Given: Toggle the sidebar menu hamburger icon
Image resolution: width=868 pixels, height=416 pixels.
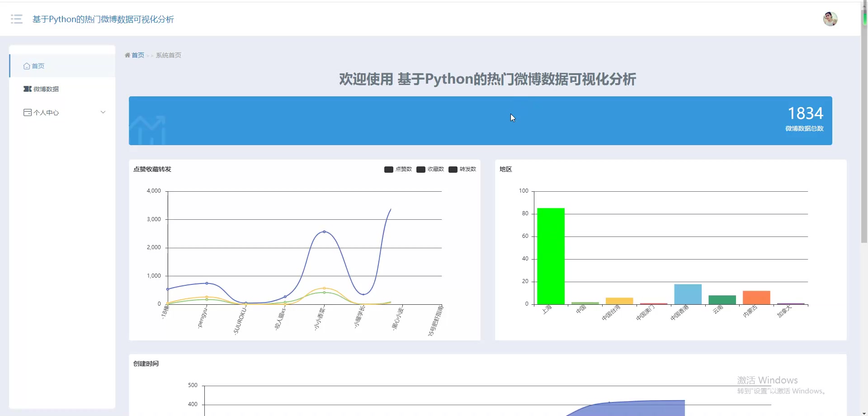Looking at the screenshot, I should (x=17, y=19).
